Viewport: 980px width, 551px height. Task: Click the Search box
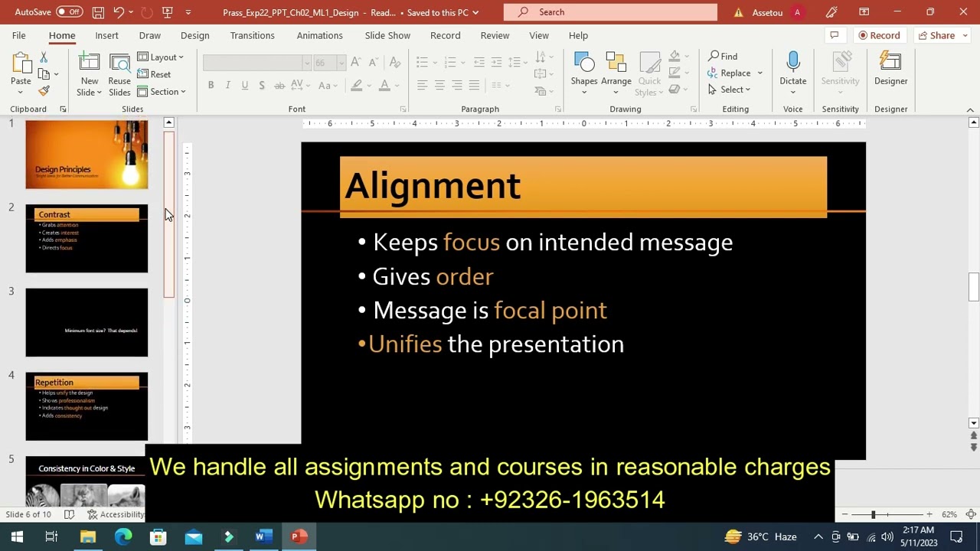pos(610,12)
